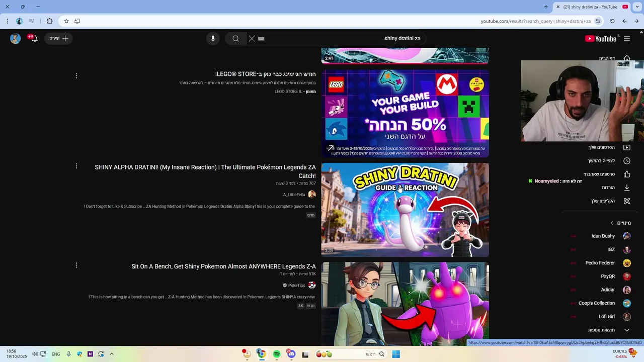Viewport: 644px width, 362px height.
Task: Open the Sit On A Bench video title
Action: [x=223, y=266]
